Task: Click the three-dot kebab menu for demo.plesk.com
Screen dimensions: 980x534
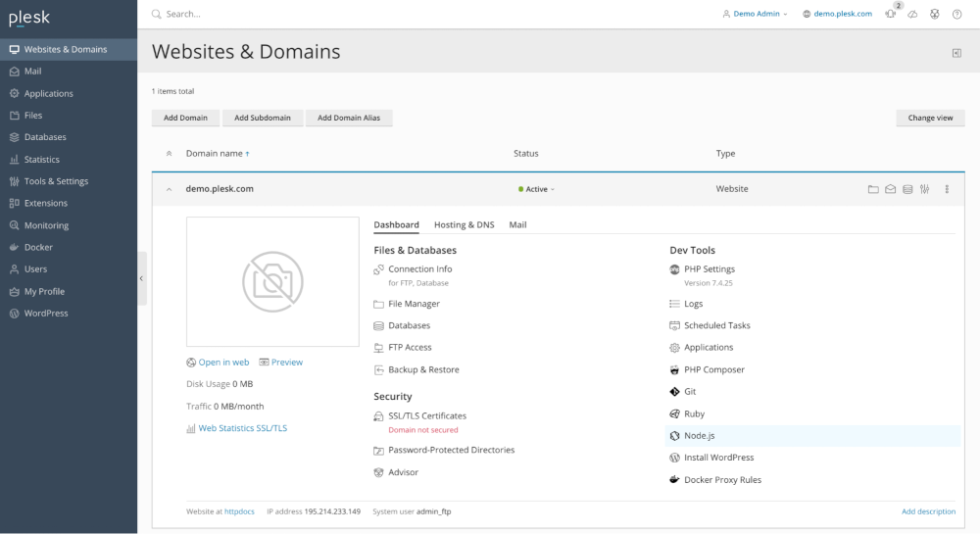Action: coord(947,189)
